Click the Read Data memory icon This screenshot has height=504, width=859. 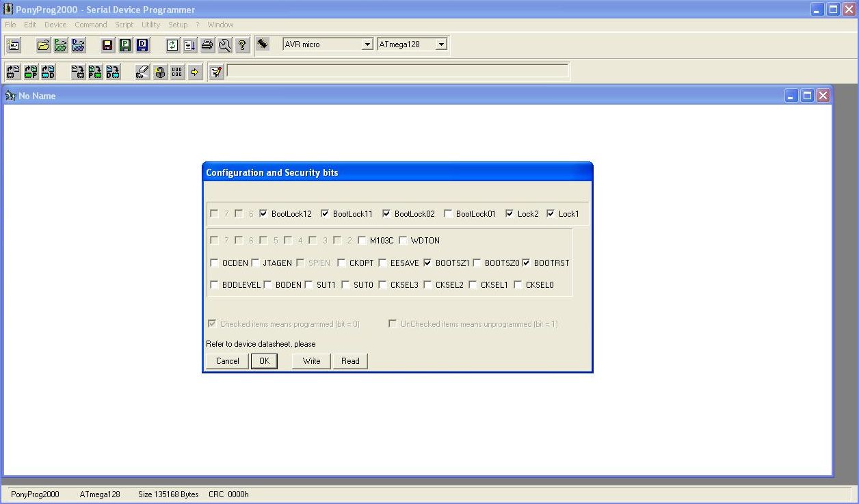(48, 72)
